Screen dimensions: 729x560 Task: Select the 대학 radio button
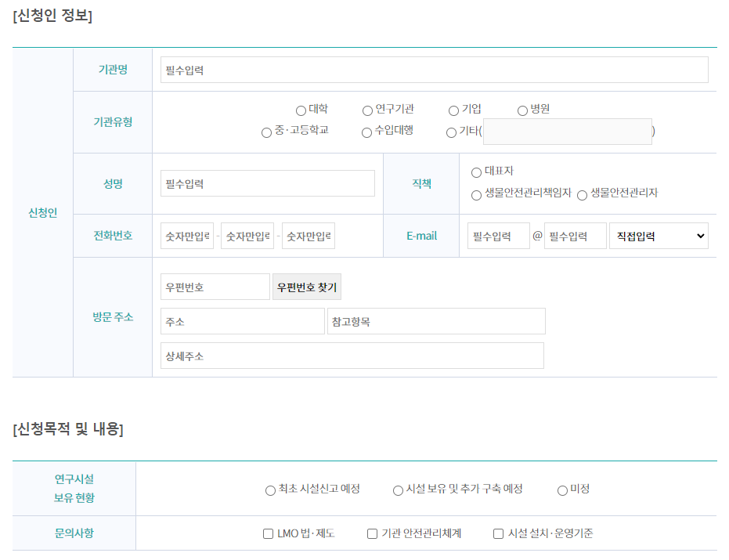tap(301, 110)
